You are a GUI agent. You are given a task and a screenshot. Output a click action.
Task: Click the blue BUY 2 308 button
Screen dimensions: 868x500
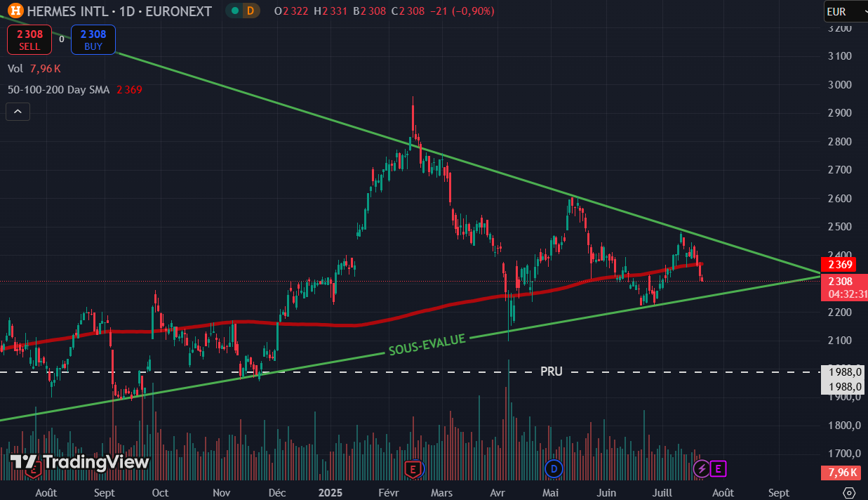coord(93,40)
